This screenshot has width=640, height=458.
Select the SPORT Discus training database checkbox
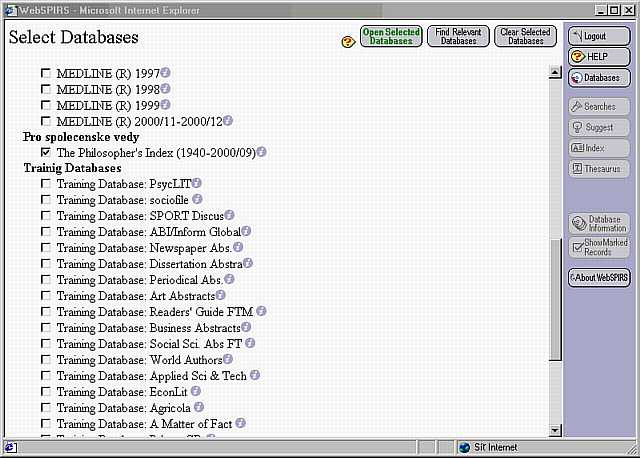[46, 215]
